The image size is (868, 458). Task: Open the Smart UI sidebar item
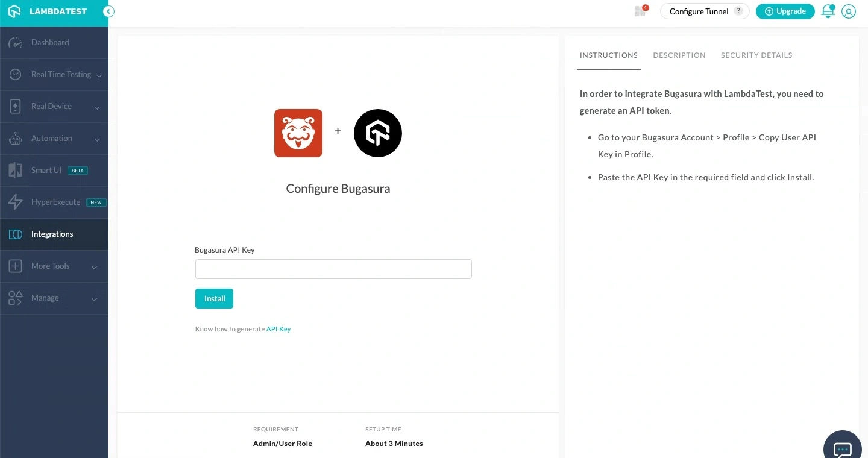(46, 171)
